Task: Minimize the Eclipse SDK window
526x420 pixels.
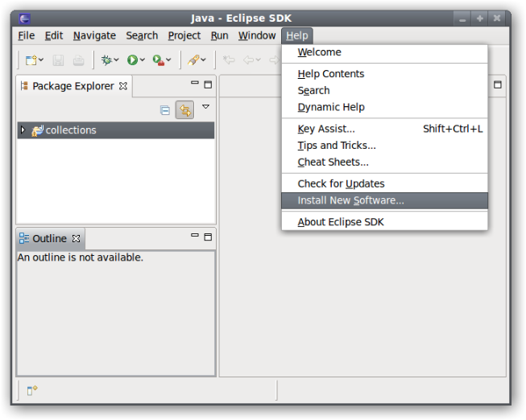Action: point(462,19)
